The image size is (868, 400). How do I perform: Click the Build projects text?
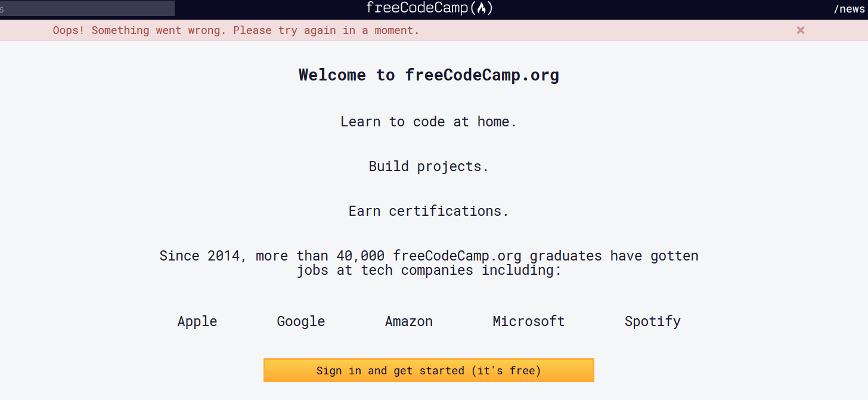tap(429, 166)
